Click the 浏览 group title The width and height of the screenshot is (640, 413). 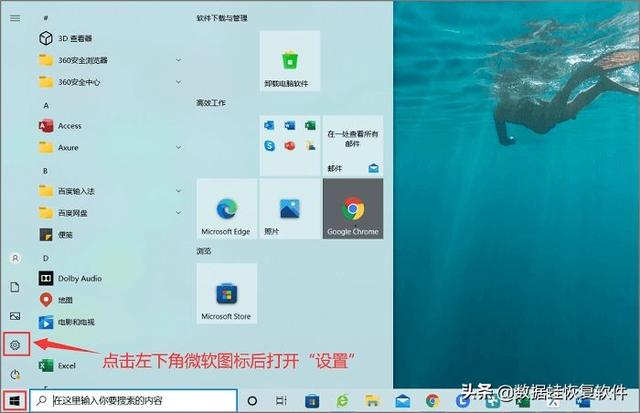tap(204, 251)
